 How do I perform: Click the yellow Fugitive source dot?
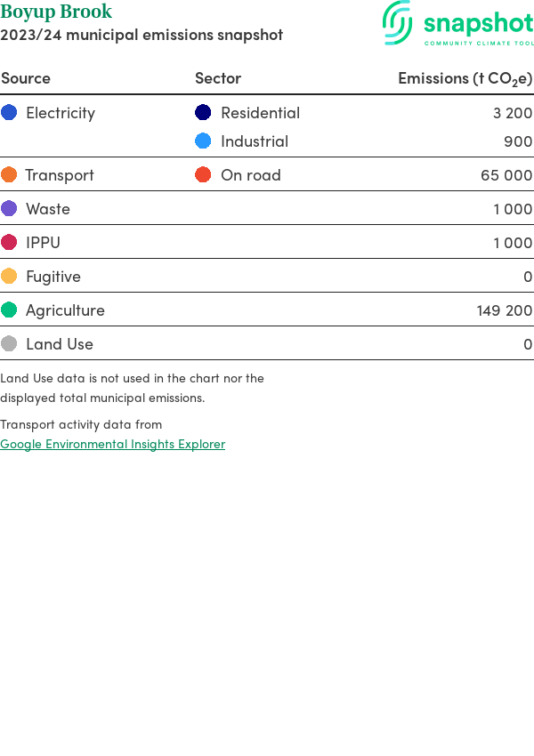pyautogui.click(x=9, y=277)
